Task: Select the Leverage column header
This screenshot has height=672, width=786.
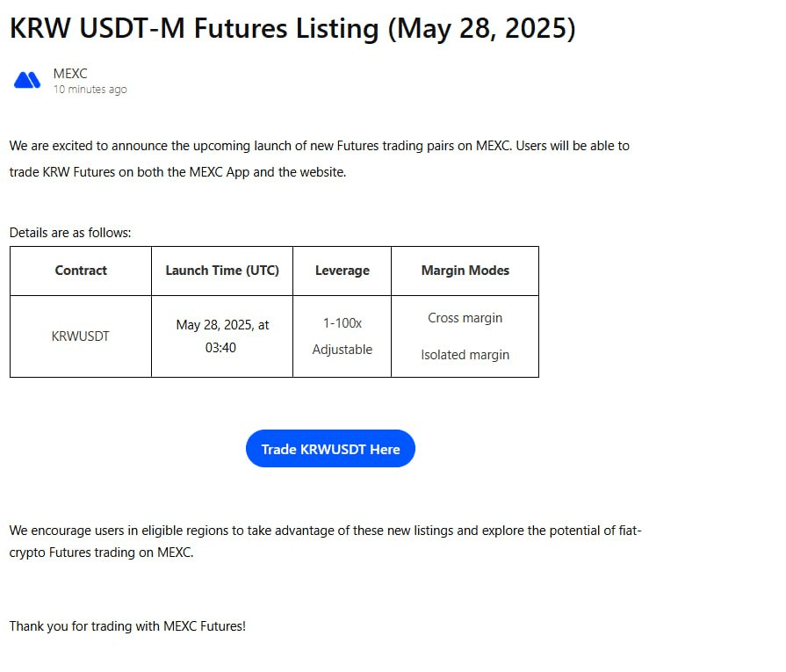Action: point(343,271)
